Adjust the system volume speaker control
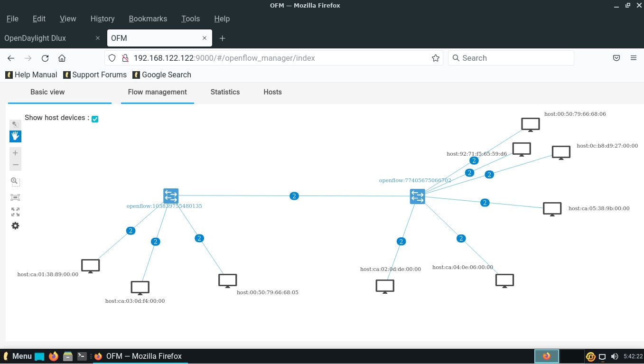Image resolution: width=644 pixels, height=364 pixels. coord(615,356)
